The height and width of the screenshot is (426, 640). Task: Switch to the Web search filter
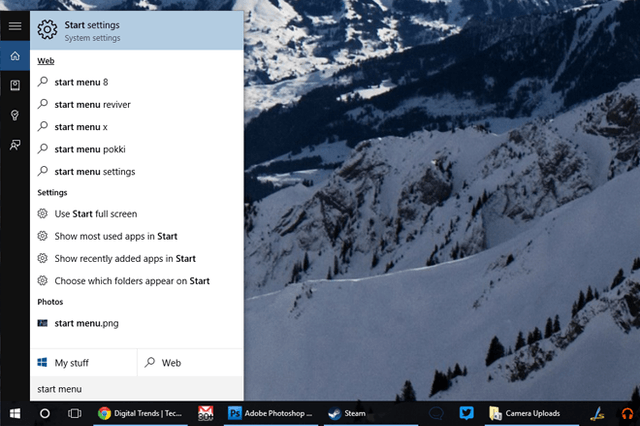click(x=191, y=363)
